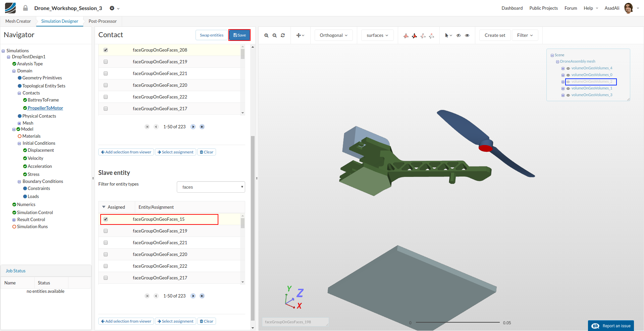Toggle visibility of volumeOnGeoVolumes_4
The image size is (644, 331).
click(568, 68)
